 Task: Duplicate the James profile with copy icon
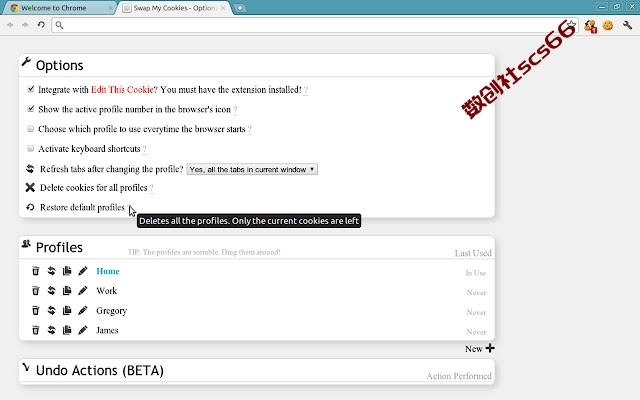[67, 330]
